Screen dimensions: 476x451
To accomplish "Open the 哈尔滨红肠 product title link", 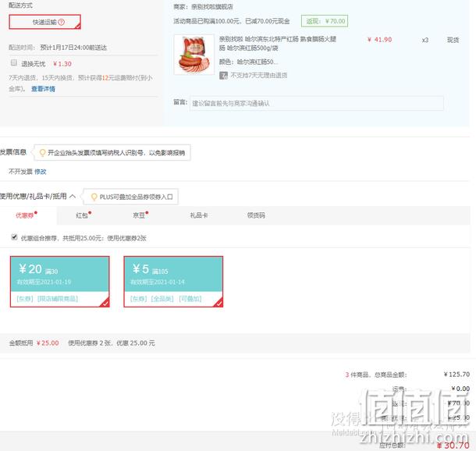I will 278,44.
